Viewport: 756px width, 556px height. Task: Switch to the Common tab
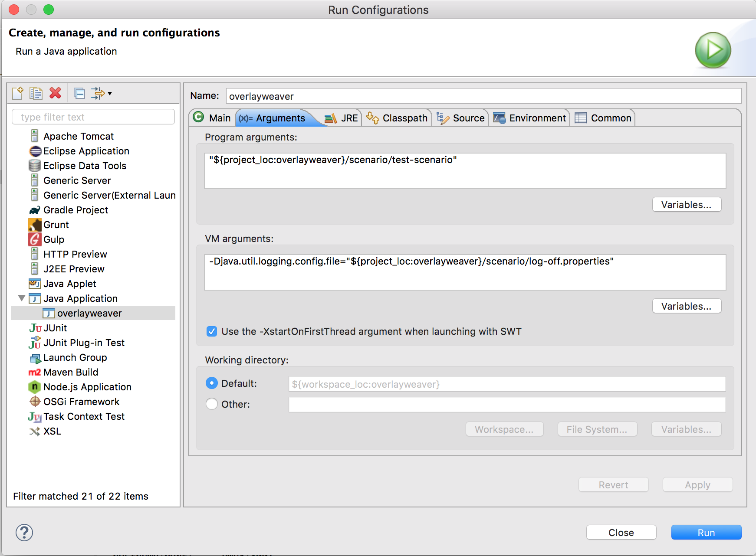pyautogui.click(x=604, y=118)
